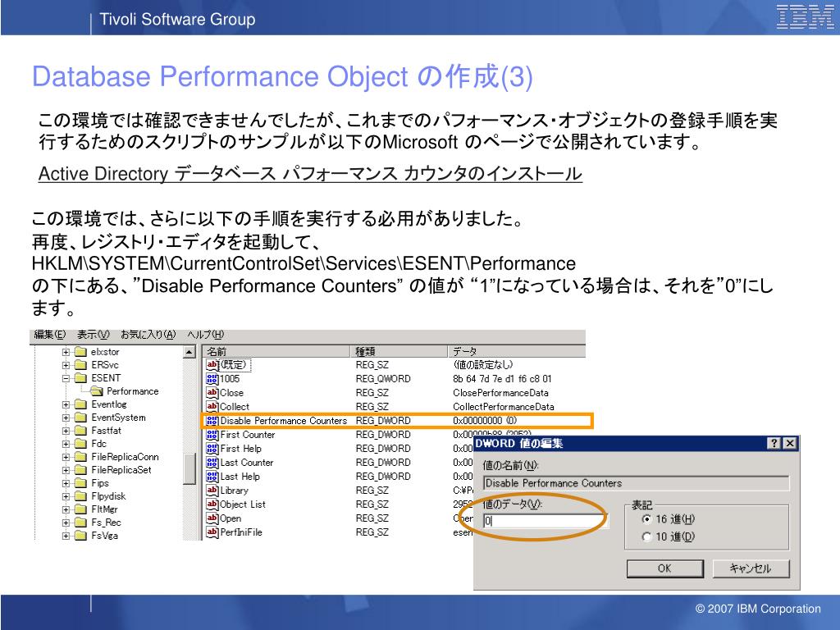Expand the EventSystem tree node
The image size is (840, 630).
(x=66, y=418)
